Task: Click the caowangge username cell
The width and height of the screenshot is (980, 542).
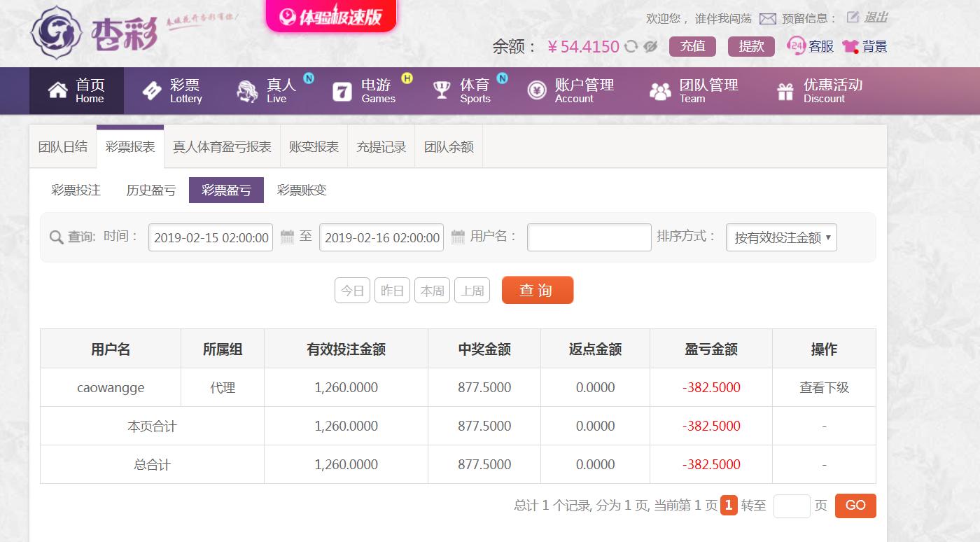Action: 111,388
